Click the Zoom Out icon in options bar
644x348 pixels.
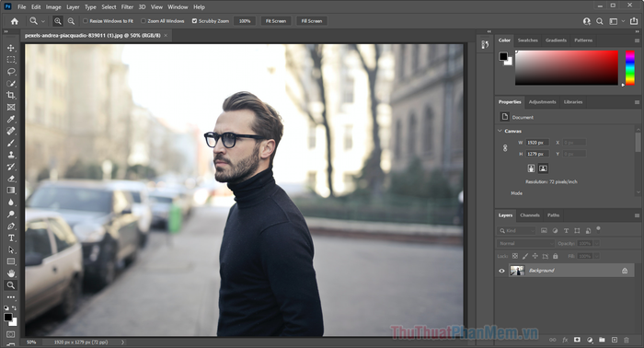tap(71, 21)
